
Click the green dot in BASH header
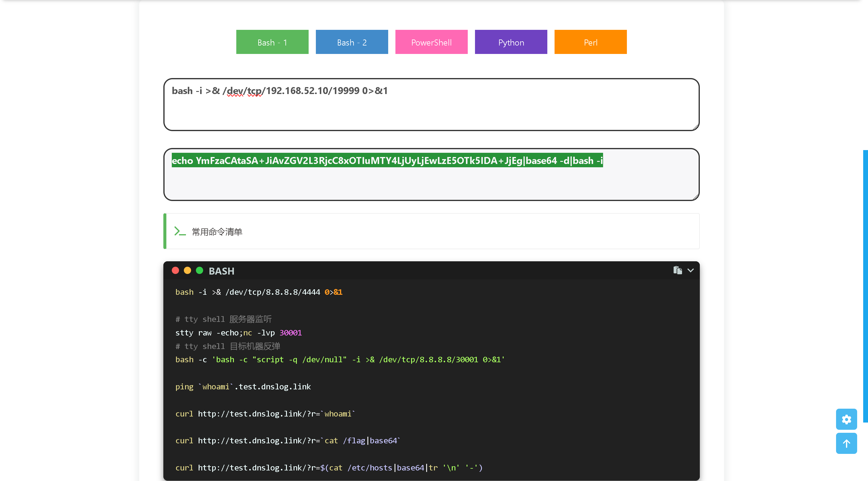point(200,270)
